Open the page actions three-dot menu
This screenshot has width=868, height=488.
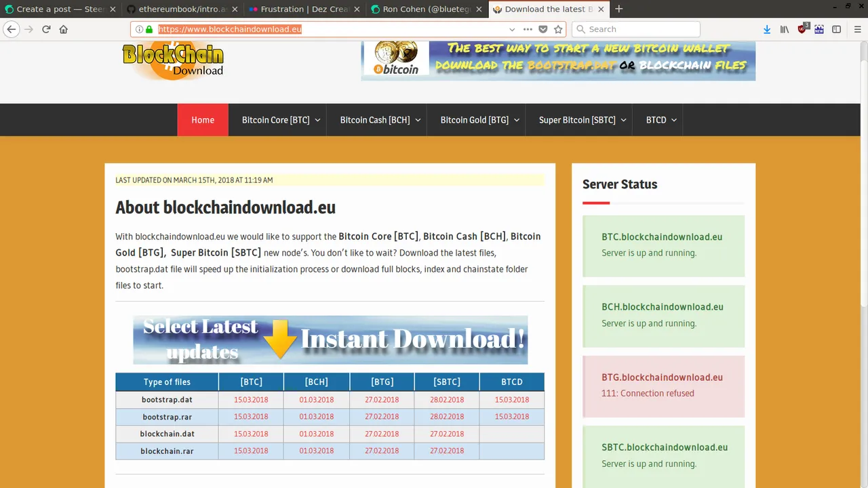[528, 29]
